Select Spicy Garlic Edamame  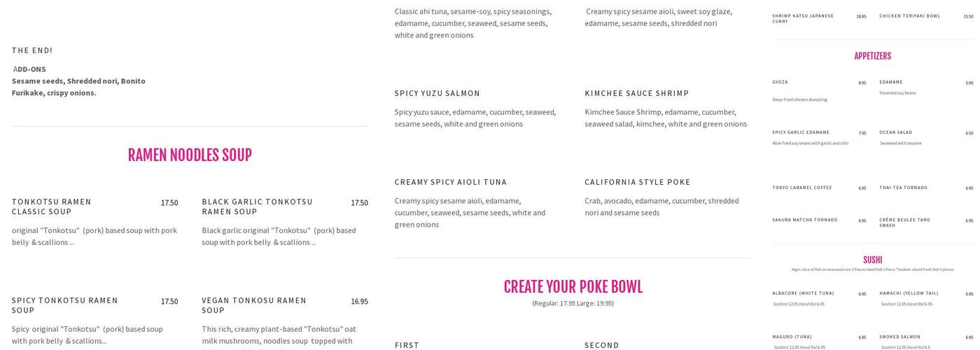coord(801,132)
